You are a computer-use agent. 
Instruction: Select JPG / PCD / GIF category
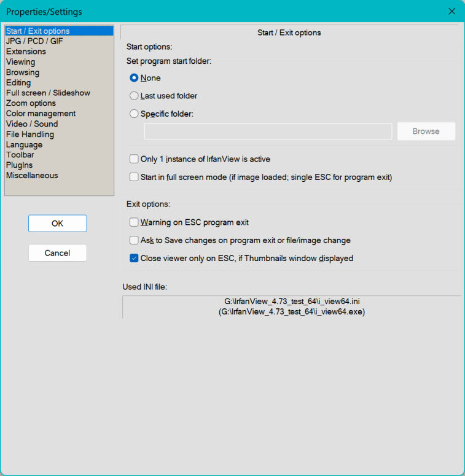(34, 41)
